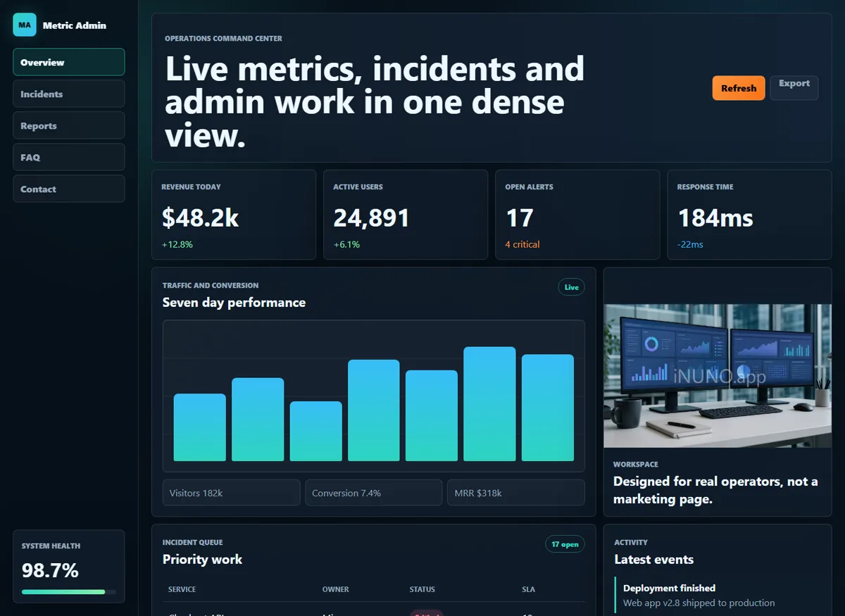Click the Conversion 7.4% chip
The width and height of the screenshot is (845, 616).
(373, 493)
